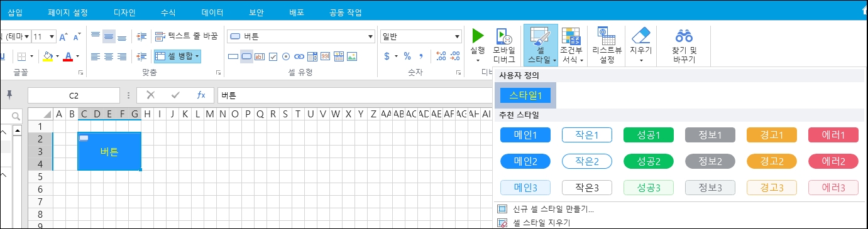Viewport: 868px width, 229px height.
Task: Click the fill color paint bucket
Action: click(48, 56)
